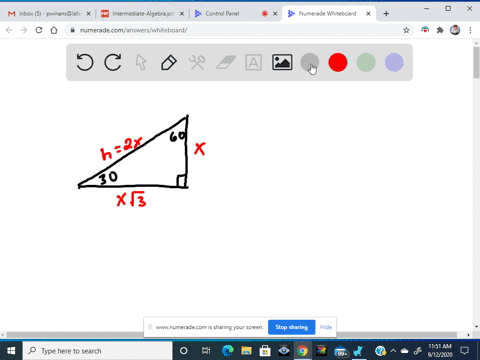Select the eraser tool

pos(226,62)
